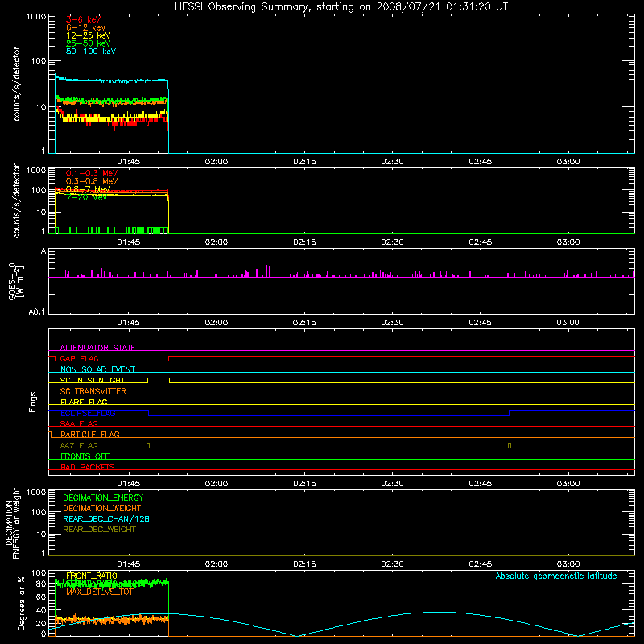Select the SC_IN_SUNLIGHT flag label
This screenshot has height=644, width=644.
click(x=93, y=380)
